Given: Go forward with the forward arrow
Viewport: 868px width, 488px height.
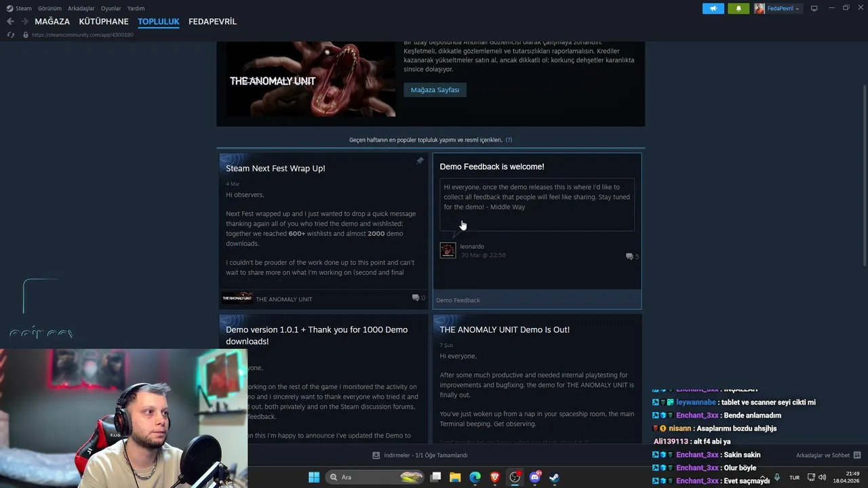Looking at the screenshot, I should coord(24,22).
